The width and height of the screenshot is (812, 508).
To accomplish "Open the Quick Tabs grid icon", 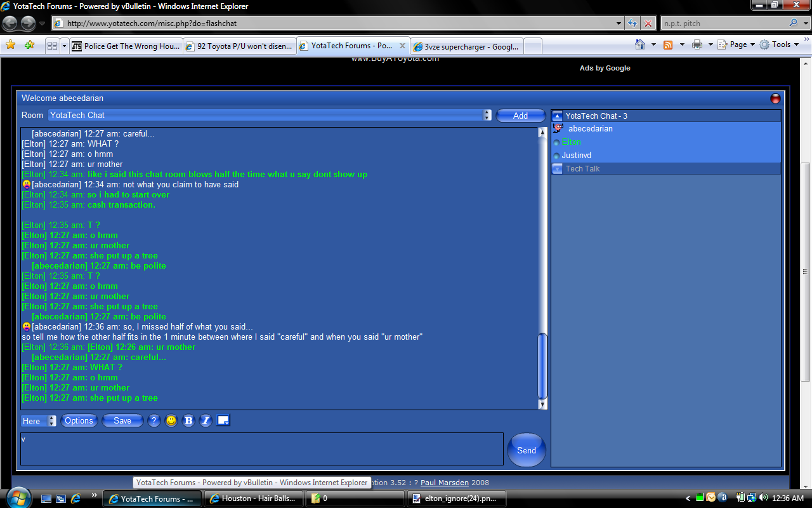I will (53, 46).
